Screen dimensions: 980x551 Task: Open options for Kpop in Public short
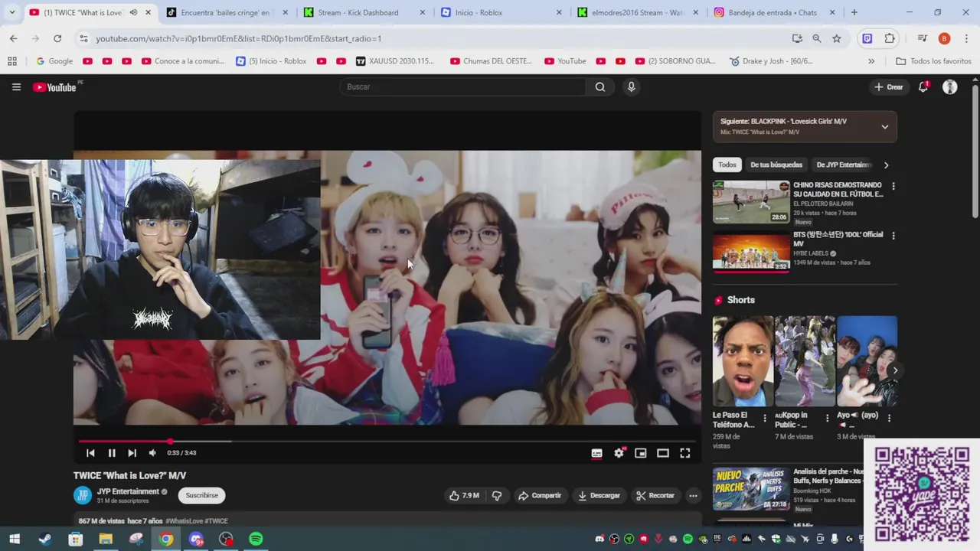coord(827,418)
